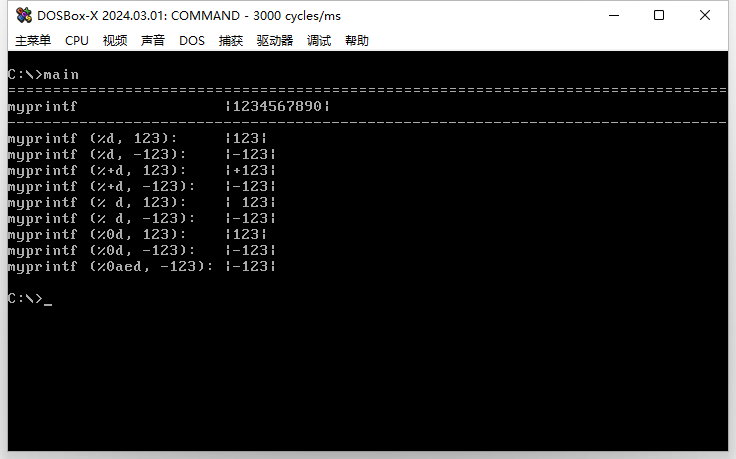This screenshot has height=459, width=736.
Task: Open the 主菜单 main menu
Action: [x=33, y=41]
